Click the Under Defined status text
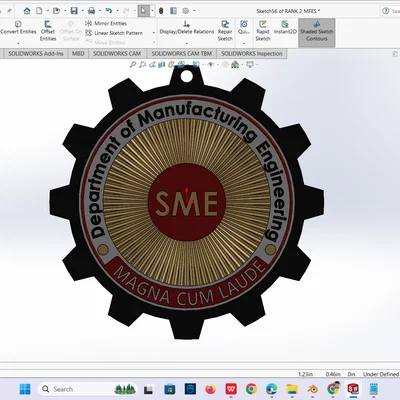 coord(381,374)
